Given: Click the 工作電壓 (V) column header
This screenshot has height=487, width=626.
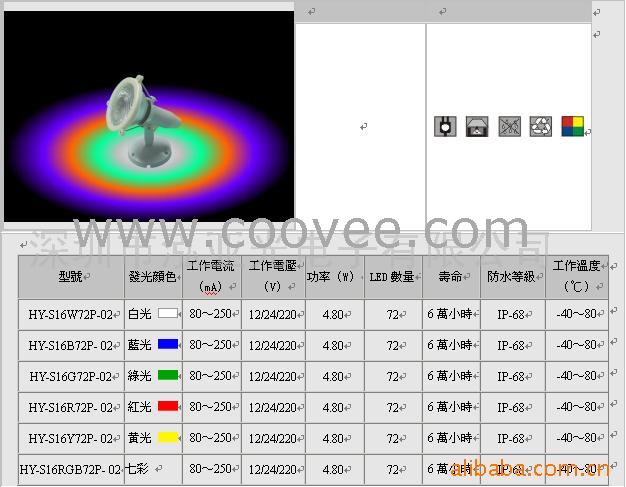Looking at the screenshot, I should click(x=273, y=277).
